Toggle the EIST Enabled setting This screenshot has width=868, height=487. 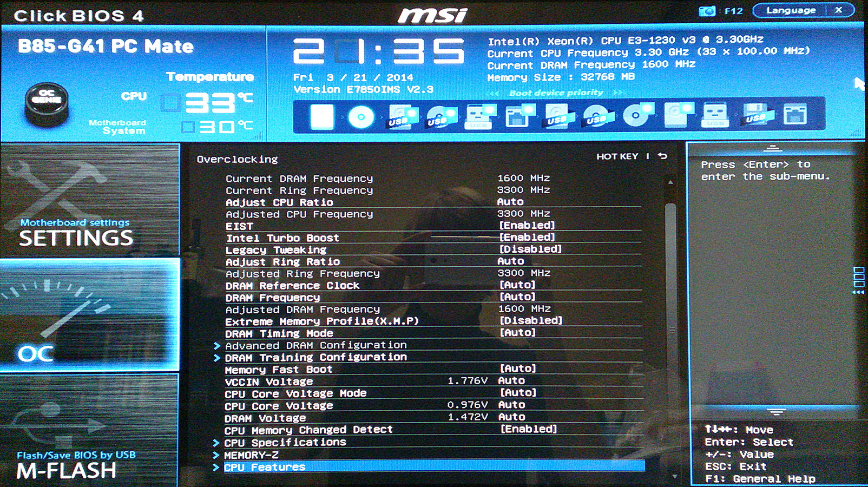point(527,226)
